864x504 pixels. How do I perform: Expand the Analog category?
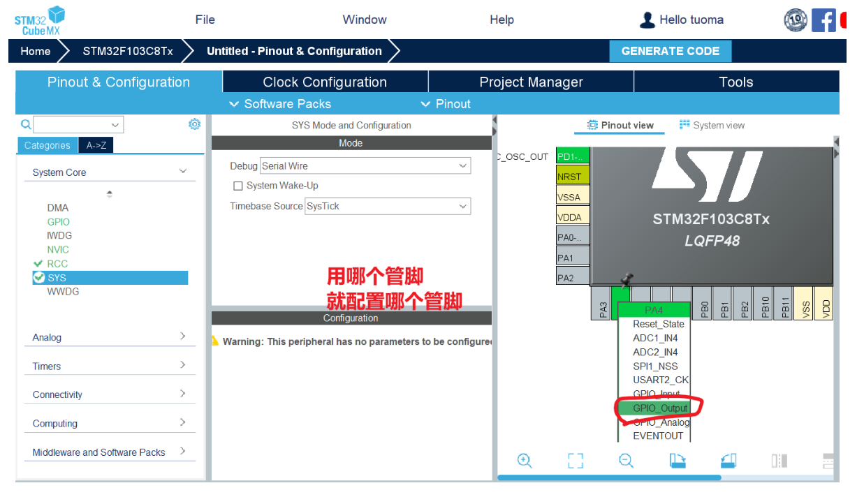coord(183,336)
